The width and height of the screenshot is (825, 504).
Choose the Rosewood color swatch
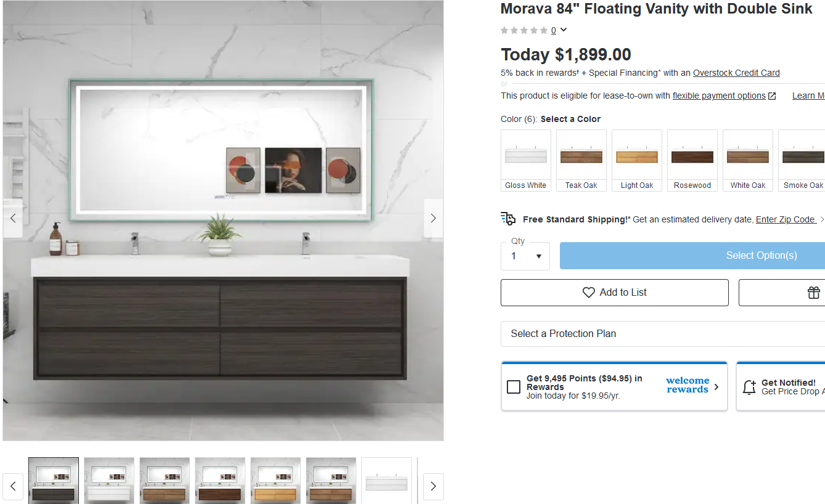click(x=692, y=160)
